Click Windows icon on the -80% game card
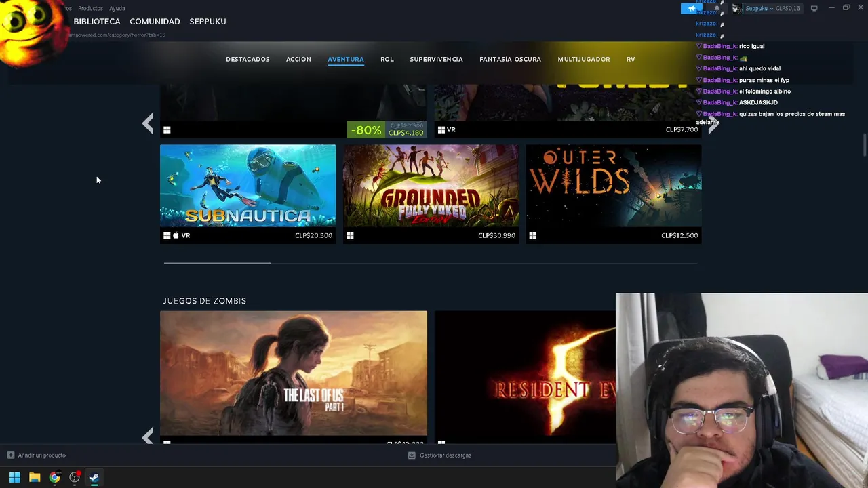Viewport: 868px width, 488px height. point(167,130)
